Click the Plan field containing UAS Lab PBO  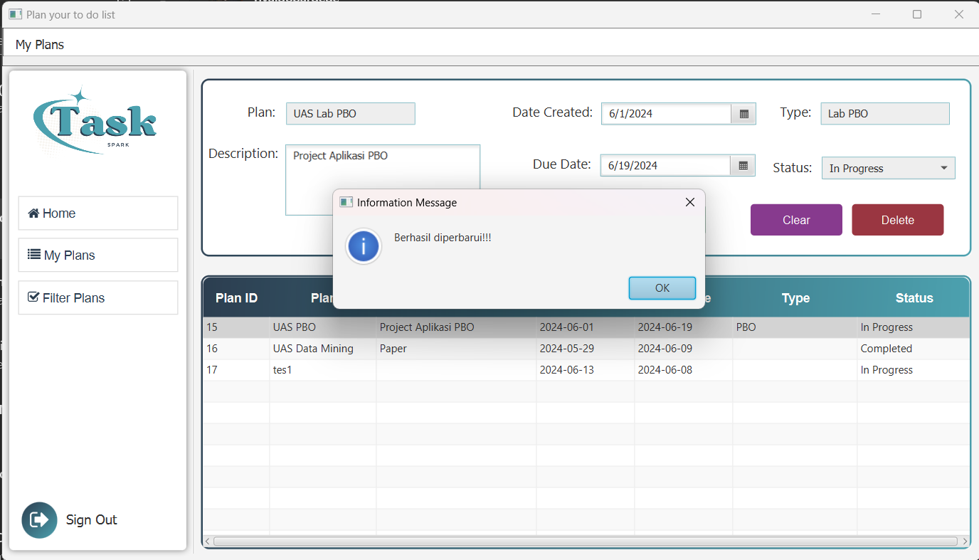350,114
